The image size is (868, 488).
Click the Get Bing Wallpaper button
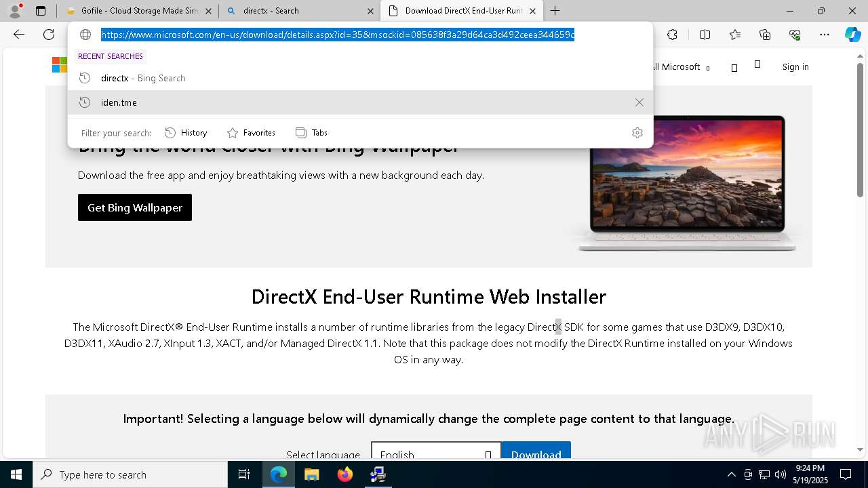pos(135,207)
